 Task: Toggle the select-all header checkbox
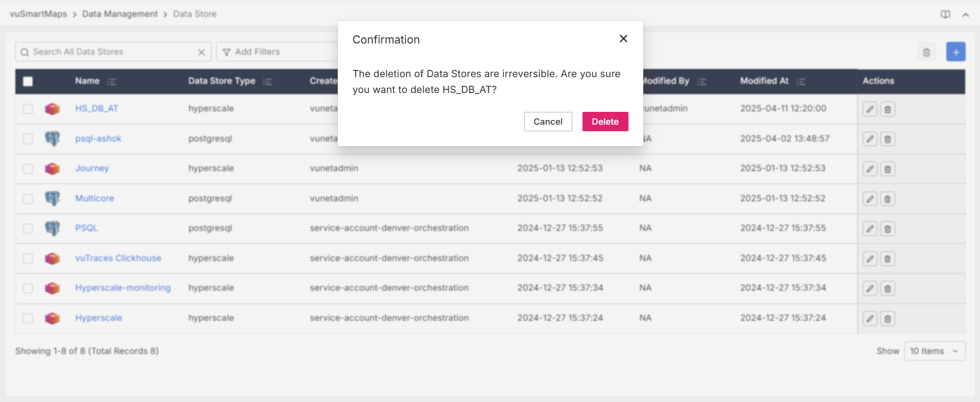click(x=28, y=81)
